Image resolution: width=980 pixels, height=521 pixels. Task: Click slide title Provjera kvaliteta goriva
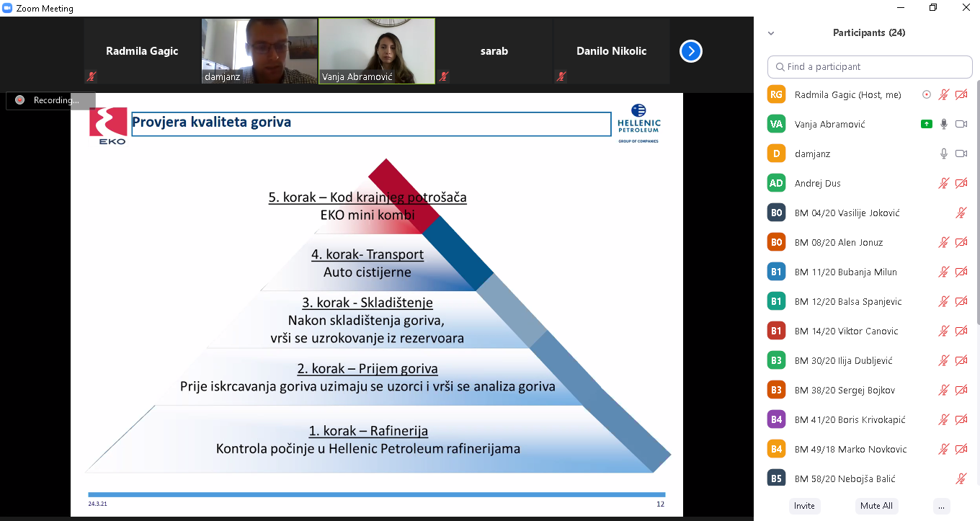[212, 122]
